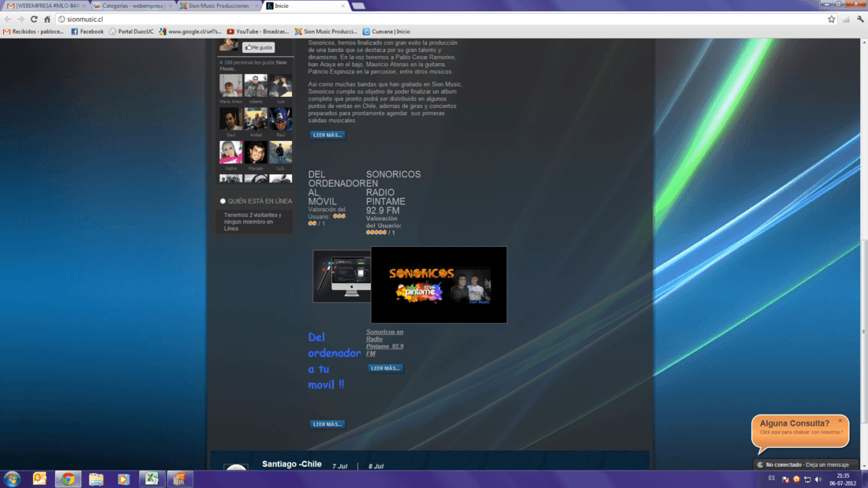Image resolution: width=868 pixels, height=488 pixels.
Task: Click the page vertical scrollbar thumb
Action: click(x=863, y=332)
